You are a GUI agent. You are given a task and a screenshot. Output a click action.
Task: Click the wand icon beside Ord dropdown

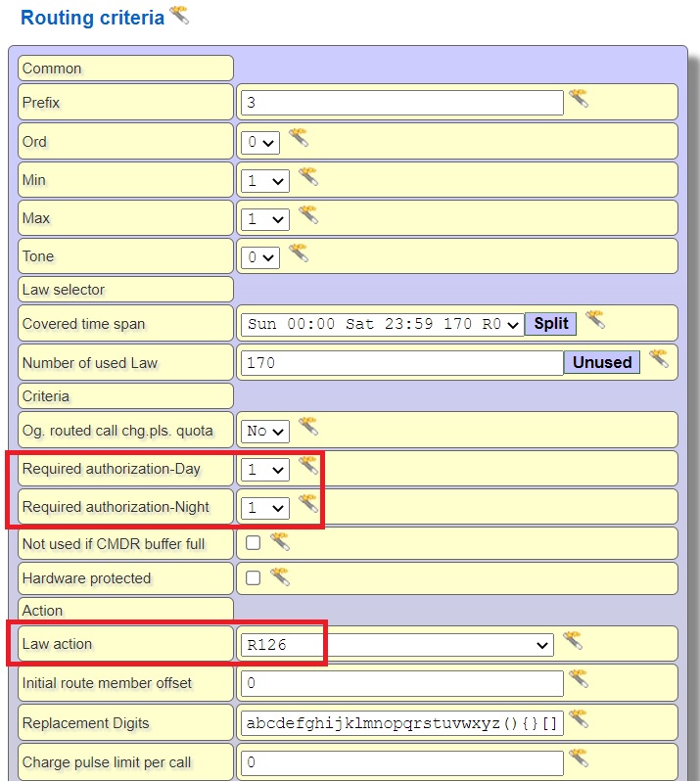click(x=298, y=138)
